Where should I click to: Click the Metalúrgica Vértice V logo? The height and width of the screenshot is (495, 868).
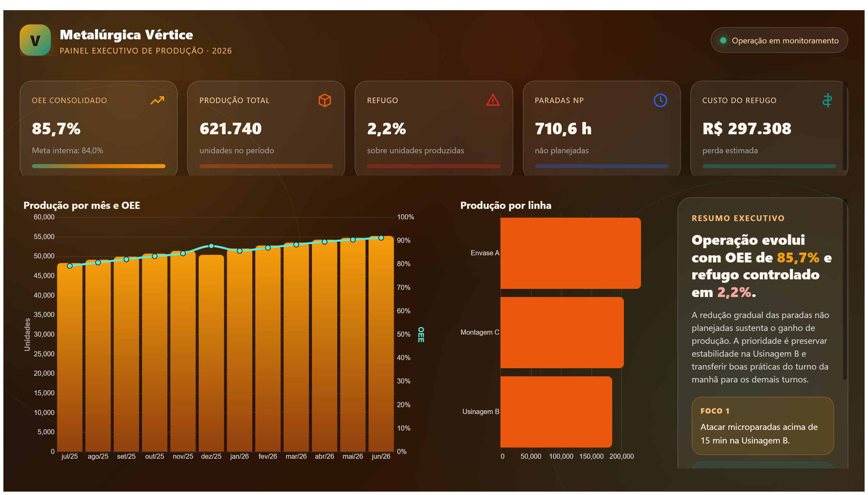tap(35, 40)
